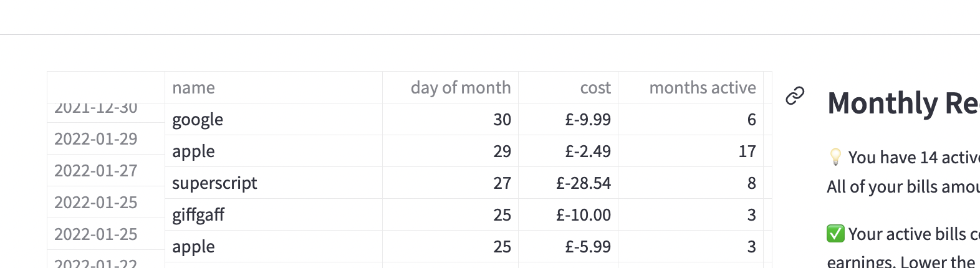Select the superscript name cell

point(274,183)
